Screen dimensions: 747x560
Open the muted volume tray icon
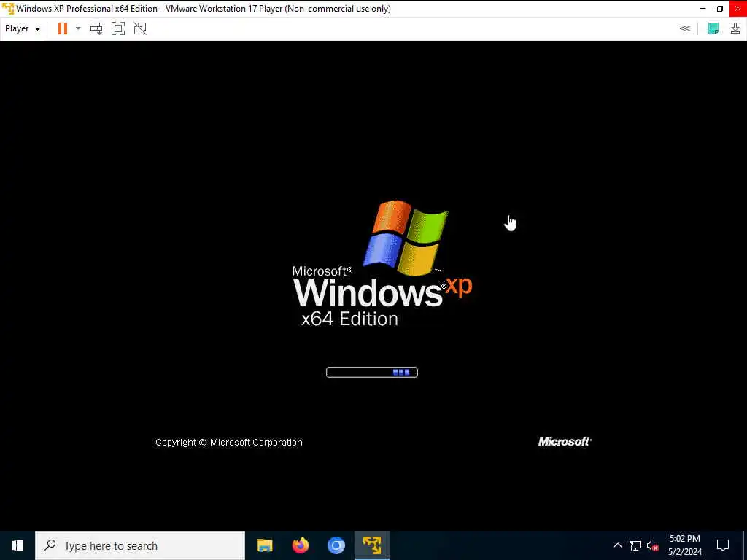pos(653,545)
